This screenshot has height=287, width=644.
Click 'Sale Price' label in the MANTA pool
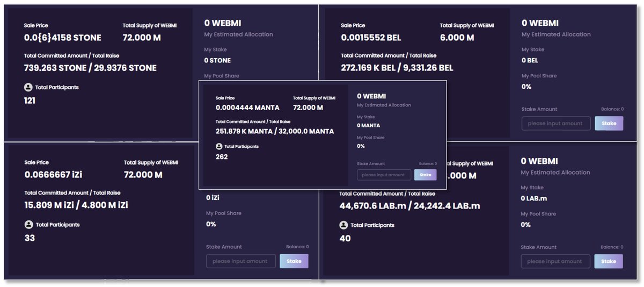point(225,98)
